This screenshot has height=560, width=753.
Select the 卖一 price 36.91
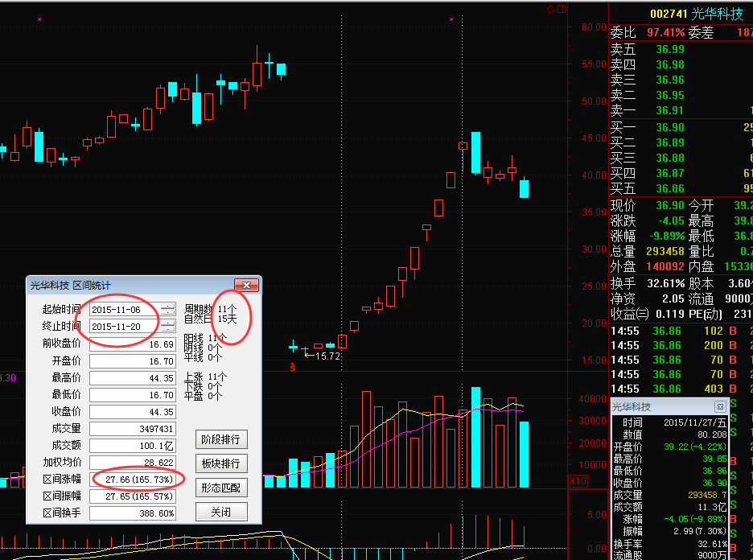670,110
